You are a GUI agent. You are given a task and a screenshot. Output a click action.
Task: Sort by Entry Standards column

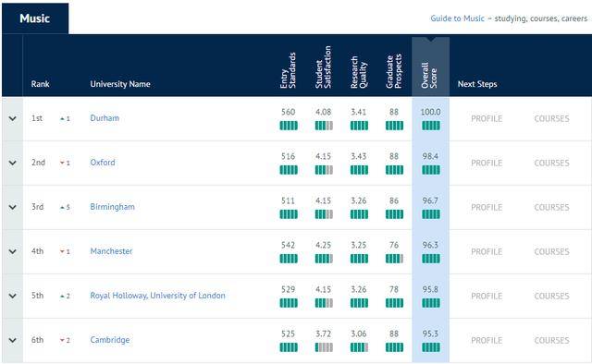pyautogui.click(x=288, y=70)
